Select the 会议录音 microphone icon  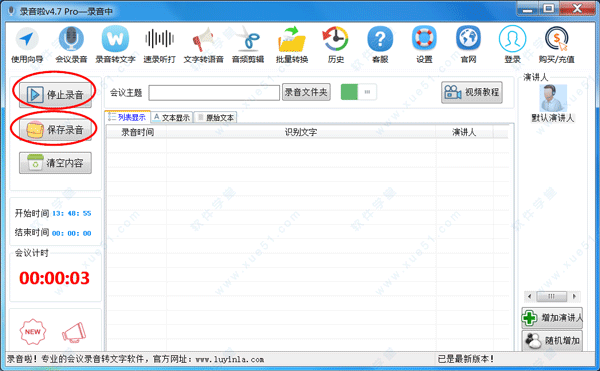pyautogui.click(x=71, y=45)
